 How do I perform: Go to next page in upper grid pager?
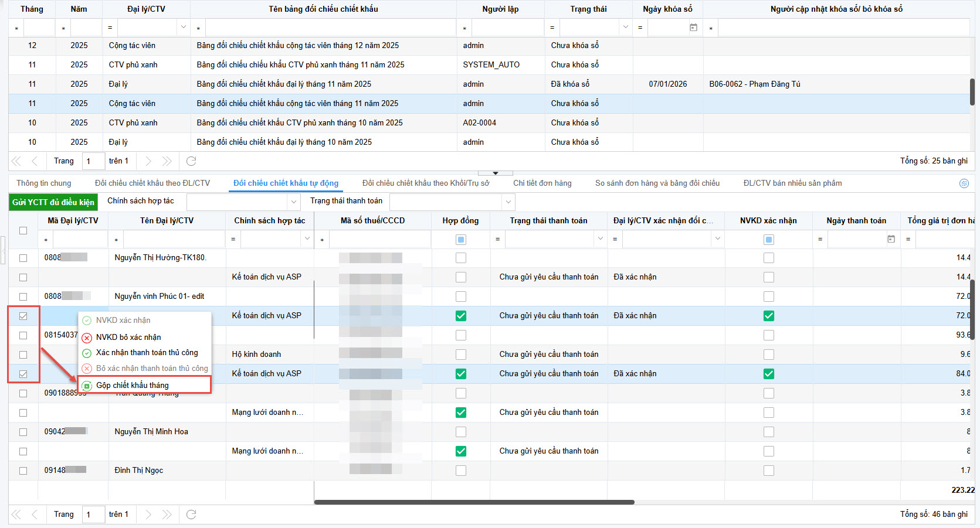[148, 161]
